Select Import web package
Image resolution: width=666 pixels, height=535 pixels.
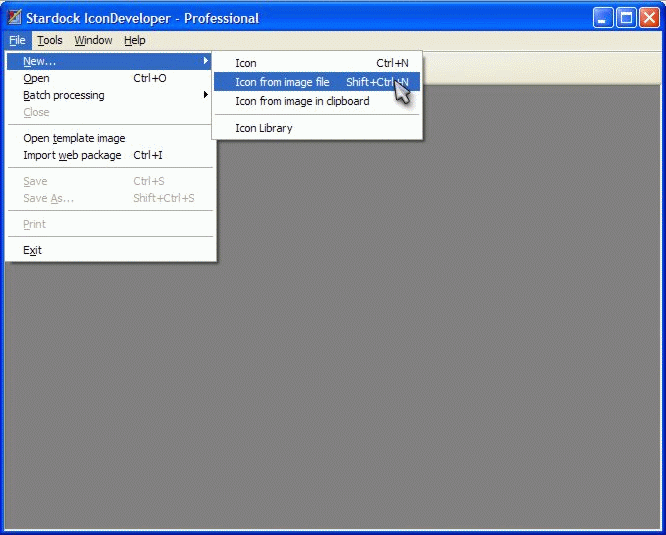coord(109,155)
